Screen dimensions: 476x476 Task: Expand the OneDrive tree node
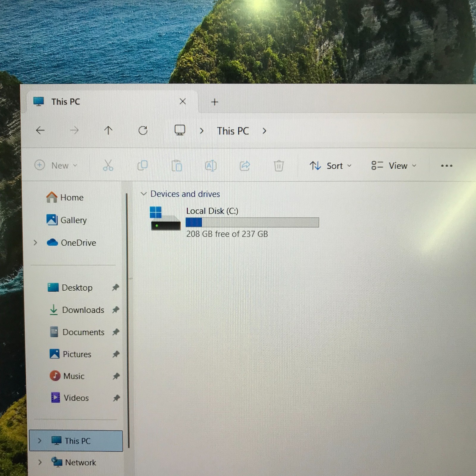35,243
